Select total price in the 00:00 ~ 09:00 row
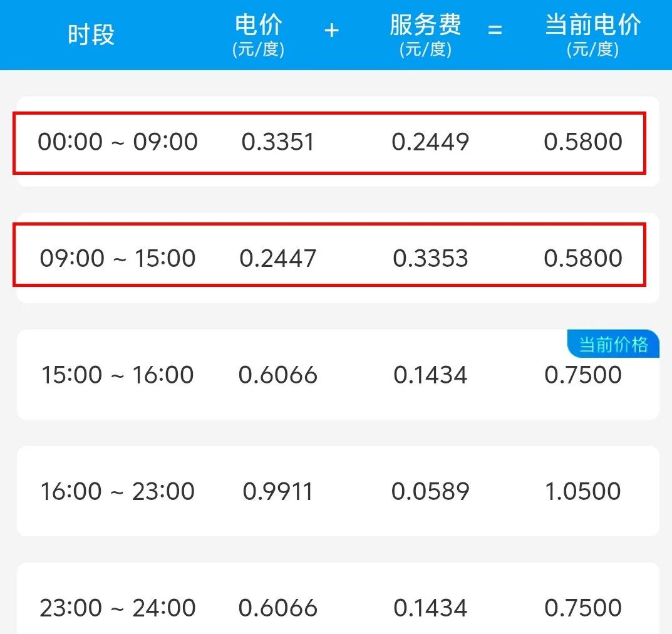672x634 pixels. [583, 142]
